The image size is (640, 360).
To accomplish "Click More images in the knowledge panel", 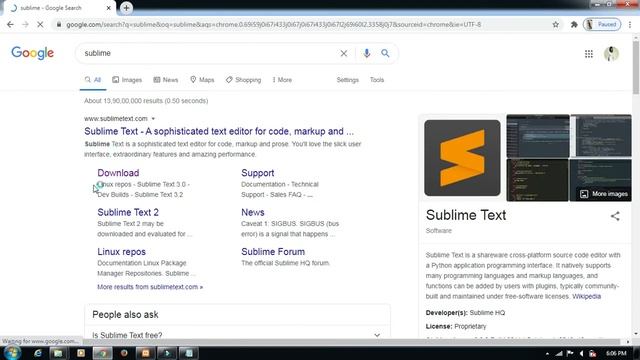I will [604, 194].
